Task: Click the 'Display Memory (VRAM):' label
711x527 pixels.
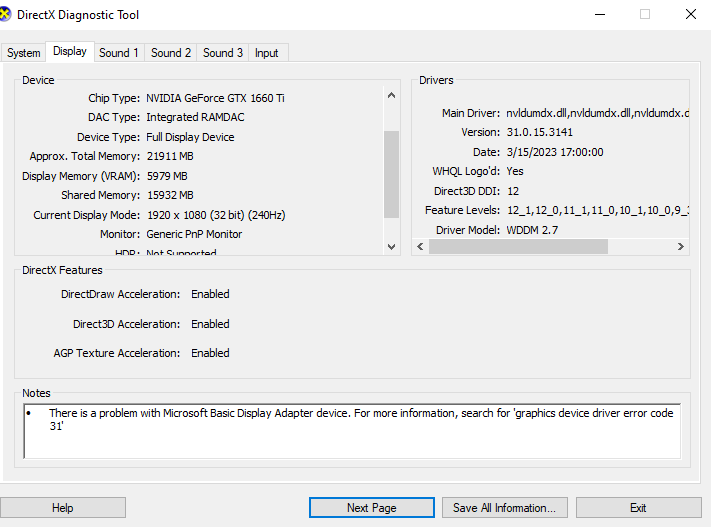Action: pyautogui.click(x=81, y=176)
